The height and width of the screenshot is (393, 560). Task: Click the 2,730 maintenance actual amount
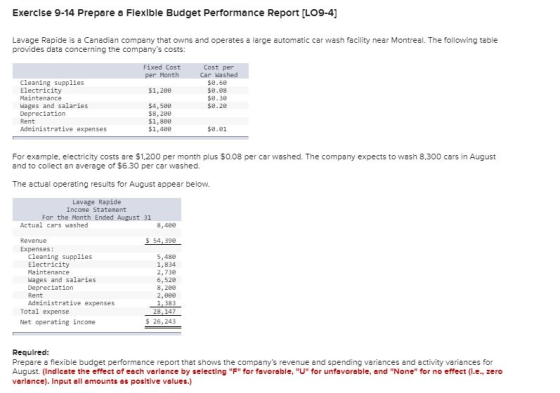(x=166, y=272)
